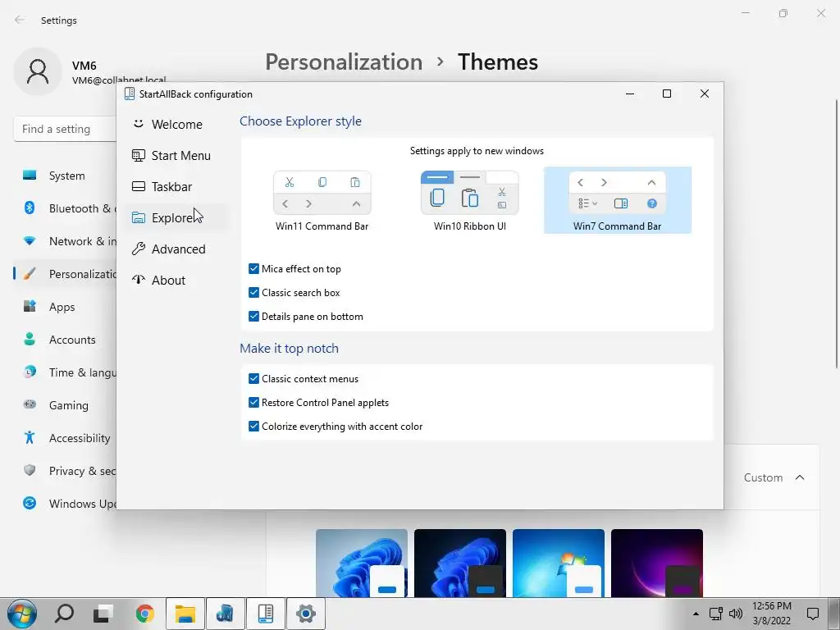Open Privacy & security in Settings sidebar
840x630 pixels.
64,471
